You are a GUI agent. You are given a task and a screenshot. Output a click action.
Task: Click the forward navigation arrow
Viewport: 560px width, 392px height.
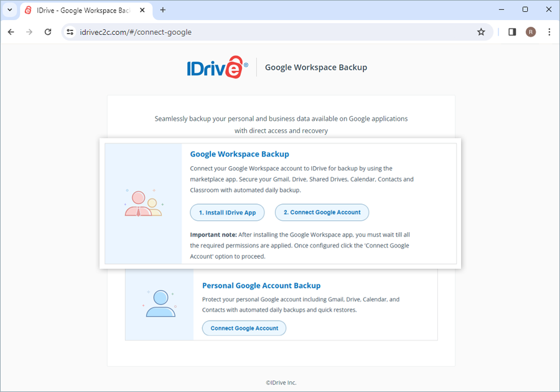pyautogui.click(x=29, y=32)
